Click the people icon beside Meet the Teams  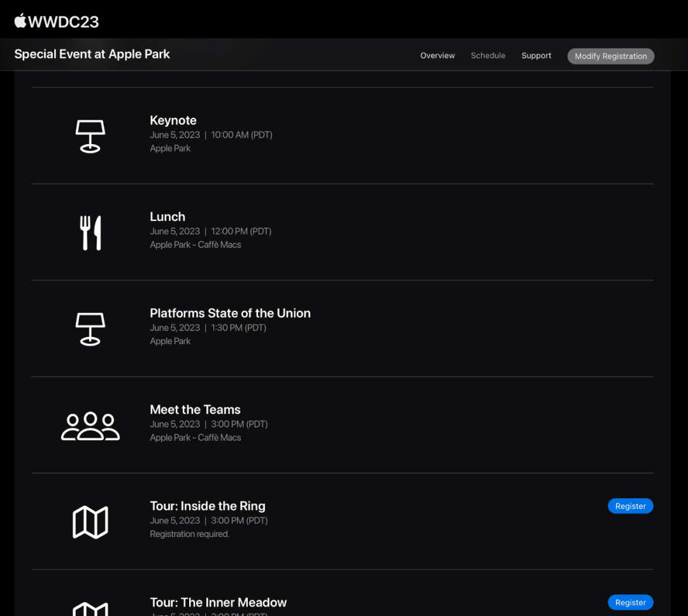90,425
